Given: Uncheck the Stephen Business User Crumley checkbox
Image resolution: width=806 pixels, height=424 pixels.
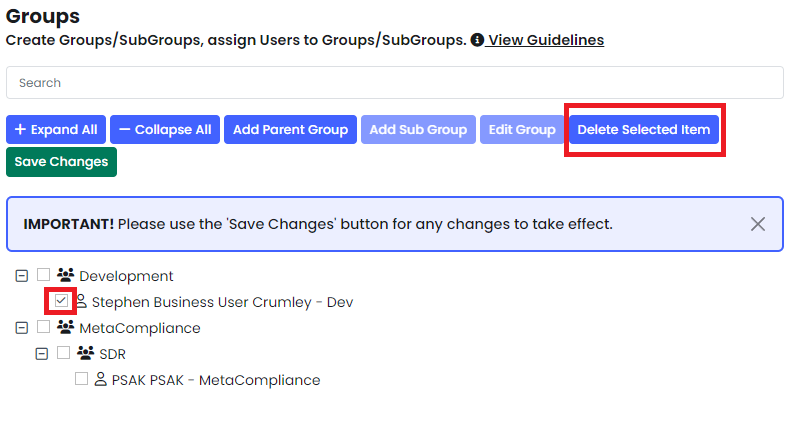Looking at the screenshot, I should [61, 300].
